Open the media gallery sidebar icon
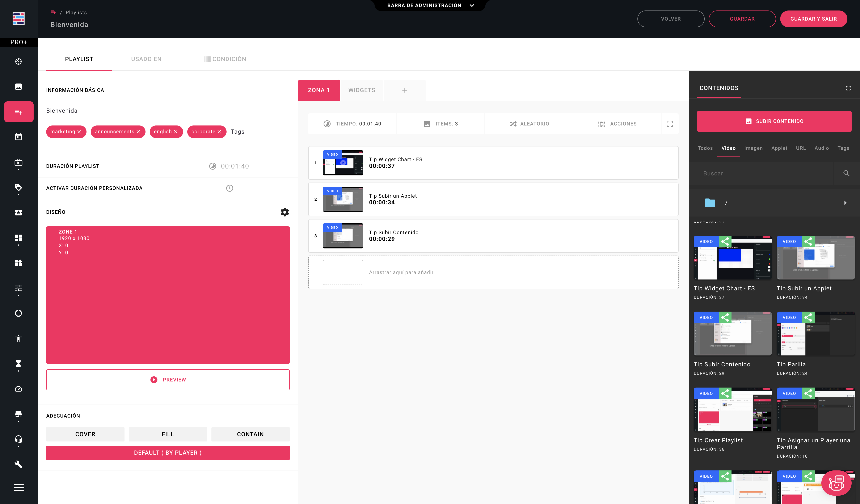The height and width of the screenshot is (504, 860). 18,87
